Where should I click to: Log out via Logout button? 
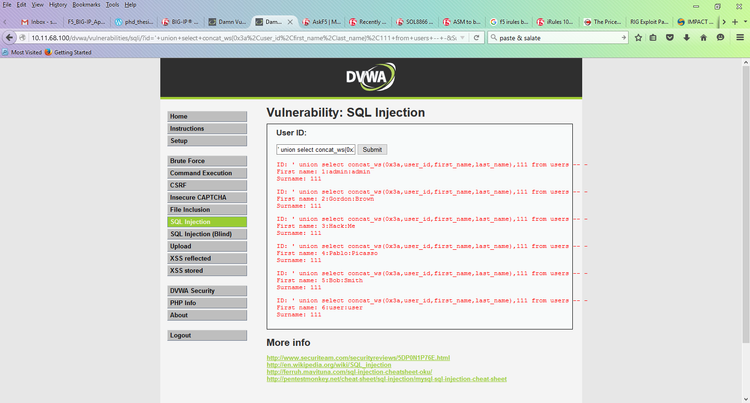pyautogui.click(x=207, y=335)
